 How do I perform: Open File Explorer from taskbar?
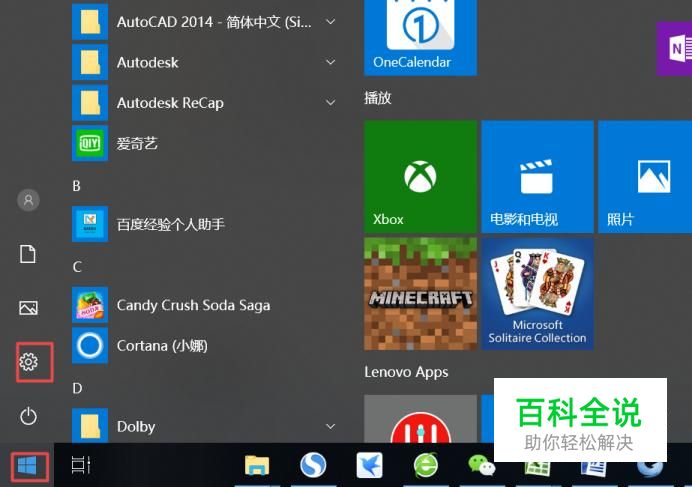coord(257,465)
